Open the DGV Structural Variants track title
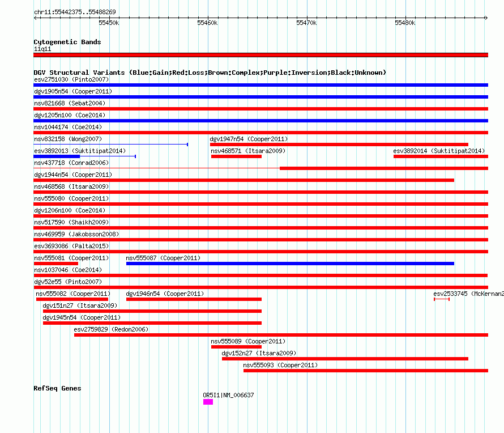This screenshot has width=504, height=433. [210, 73]
